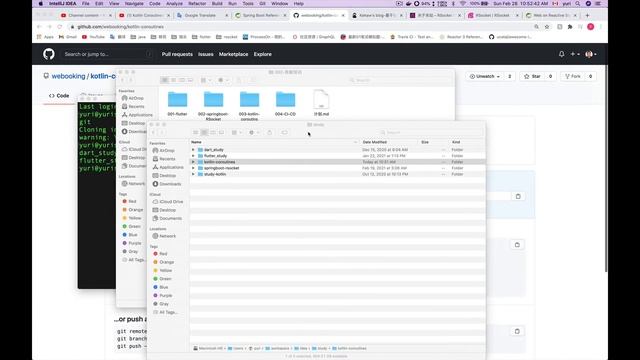Open the repository Code tab
The width and height of the screenshot is (640, 360).
(x=59, y=96)
